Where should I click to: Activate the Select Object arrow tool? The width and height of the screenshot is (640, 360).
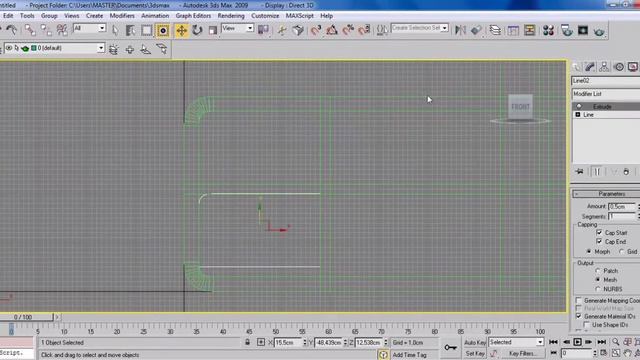pos(115,30)
